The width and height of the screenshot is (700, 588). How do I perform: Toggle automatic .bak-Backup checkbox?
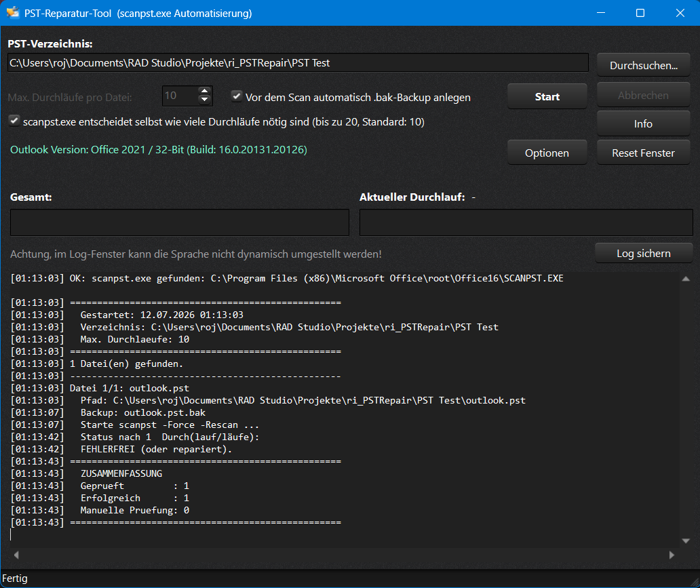(237, 96)
